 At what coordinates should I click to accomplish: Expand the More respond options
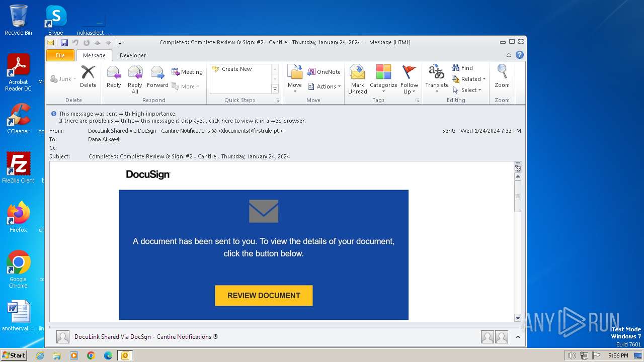click(186, 86)
